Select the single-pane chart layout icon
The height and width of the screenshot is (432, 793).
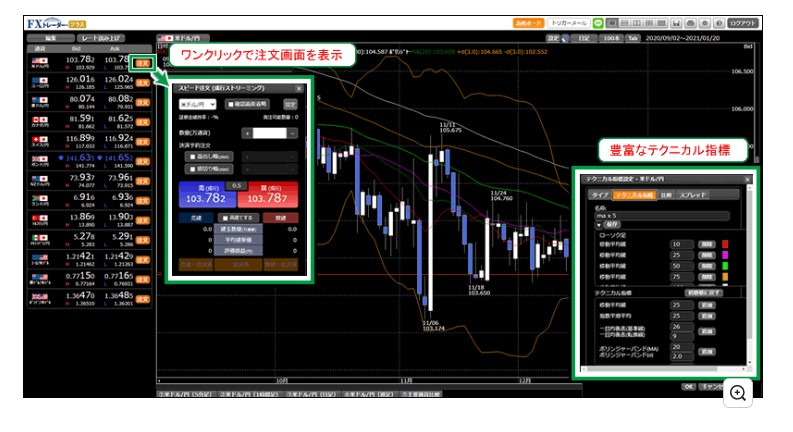(x=612, y=22)
